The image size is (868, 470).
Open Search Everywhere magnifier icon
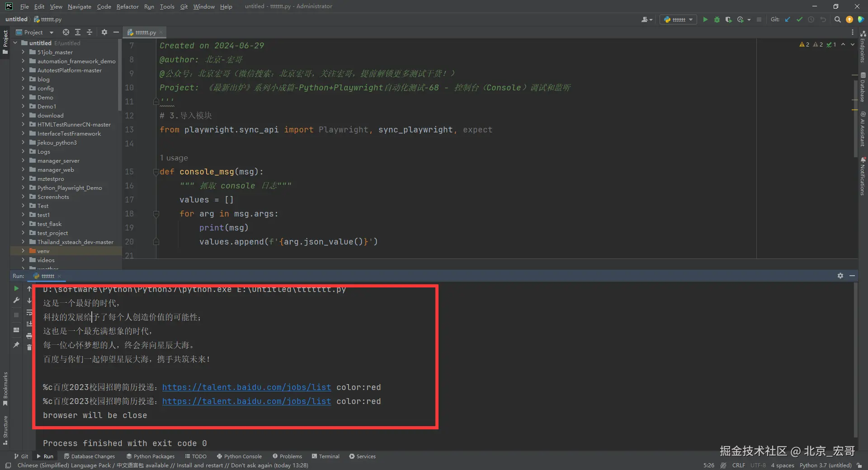[837, 19]
